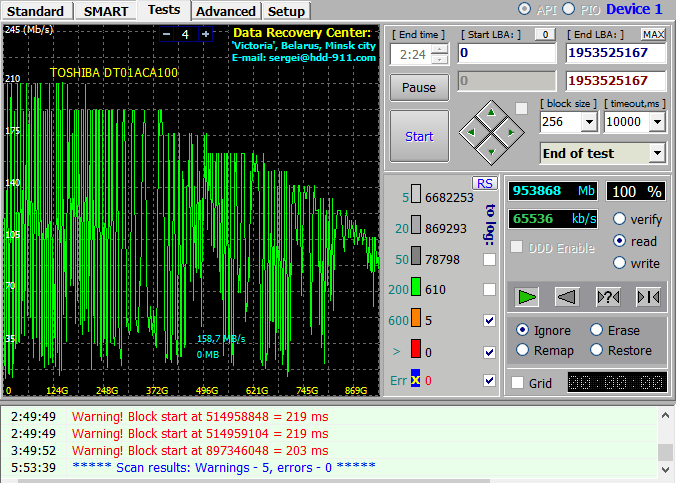This screenshot has height=483, width=676.
Task: Click the up arrow in diamond navigator
Action: [491, 113]
